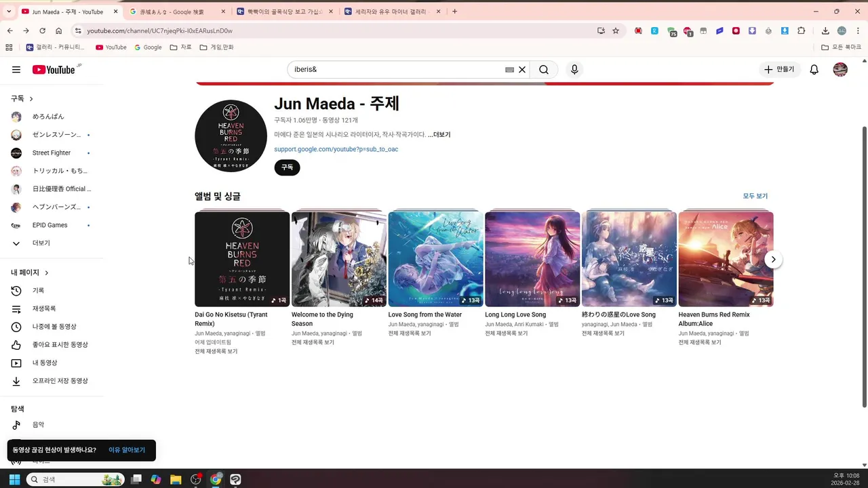Open 나중에 볼 동영상 watch later

[x=52, y=327]
